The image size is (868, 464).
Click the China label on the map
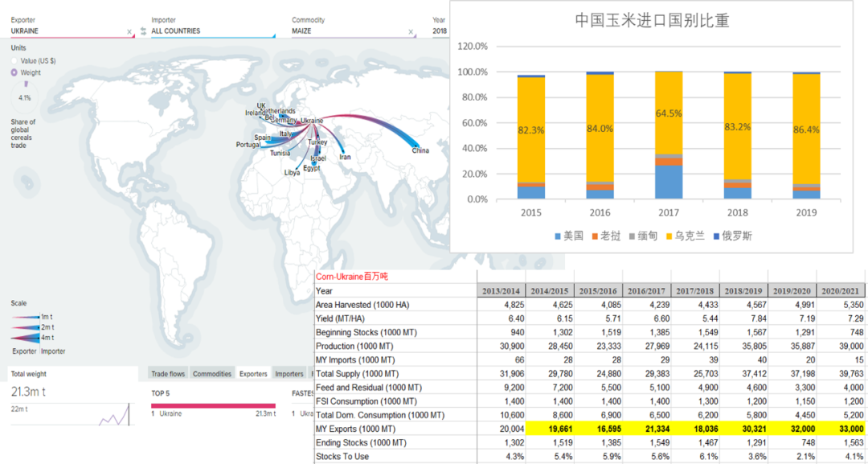420,150
